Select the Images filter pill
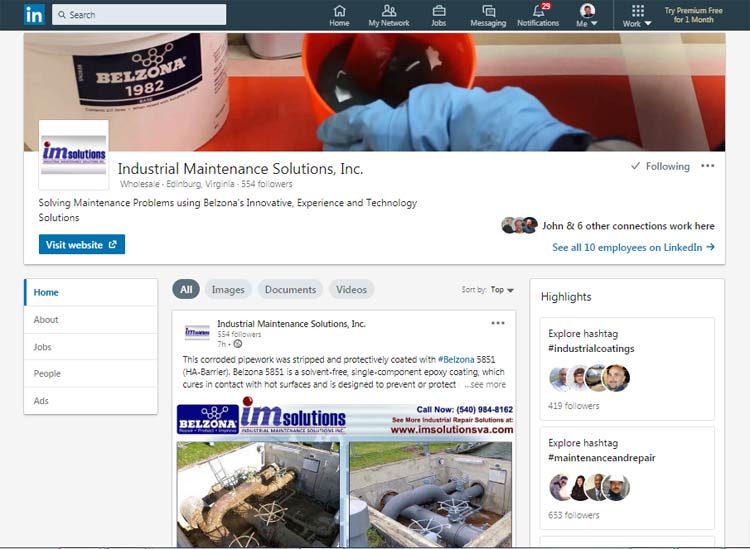This screenshot has width=750, height=549. click(x=228, y=290)
